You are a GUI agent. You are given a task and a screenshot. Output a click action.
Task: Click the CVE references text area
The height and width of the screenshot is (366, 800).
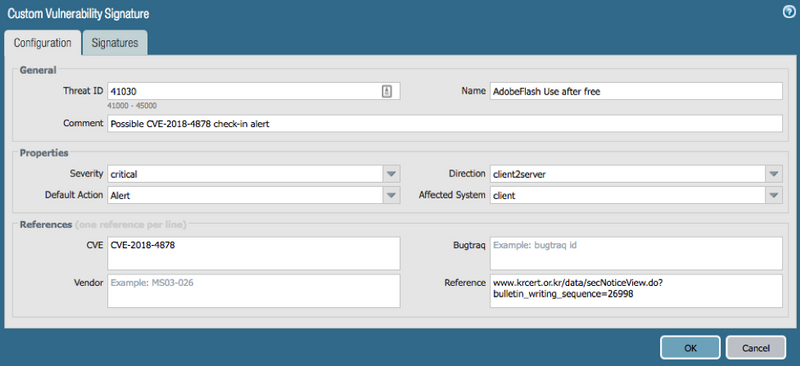254,253
